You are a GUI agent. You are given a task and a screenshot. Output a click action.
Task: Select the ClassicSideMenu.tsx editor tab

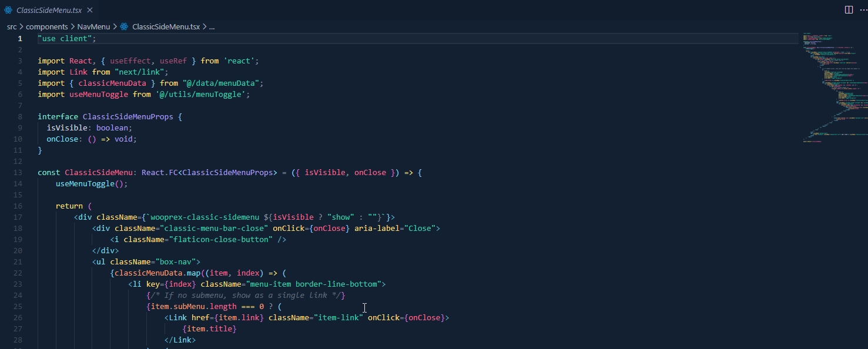(x=49, y=10)
